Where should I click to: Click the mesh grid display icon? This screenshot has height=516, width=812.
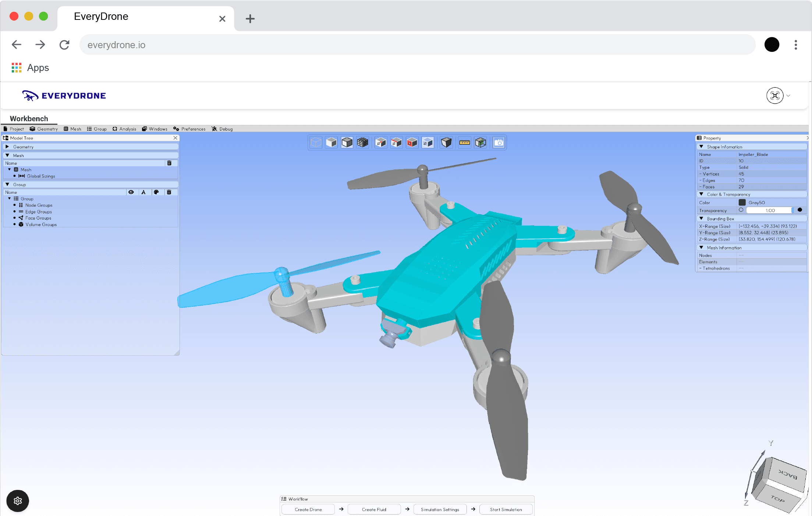tap(363, 142)
